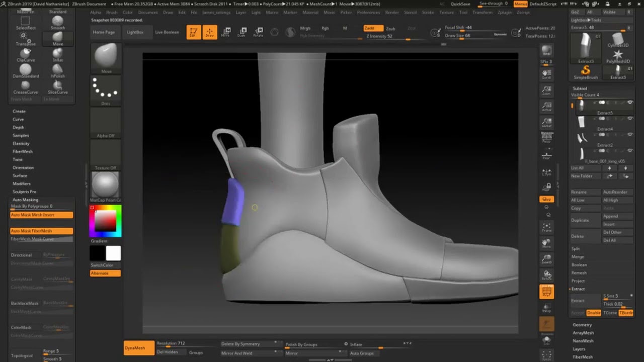
Task: Pick the SliceCurve brush
Action: pyautogui.click(x=58, y=87)
